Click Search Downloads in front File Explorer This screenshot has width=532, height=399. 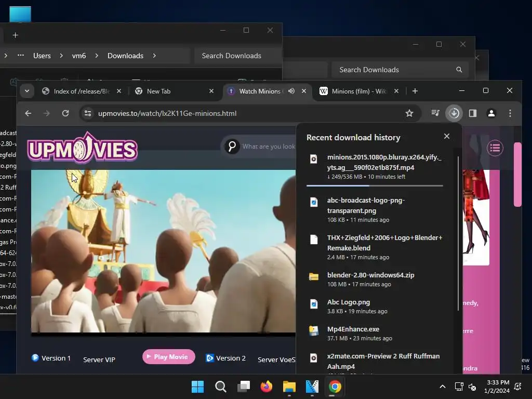click(x=238, y=56)
